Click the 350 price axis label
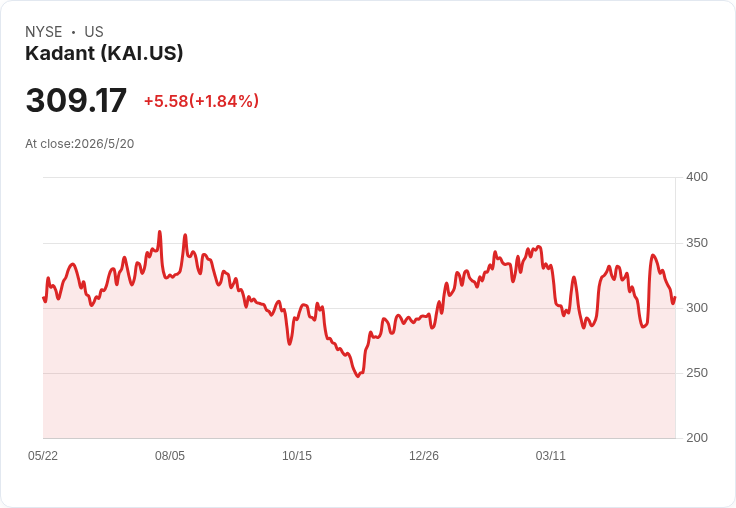The width and height of the screenshot is (736, 508). point(697,243)
